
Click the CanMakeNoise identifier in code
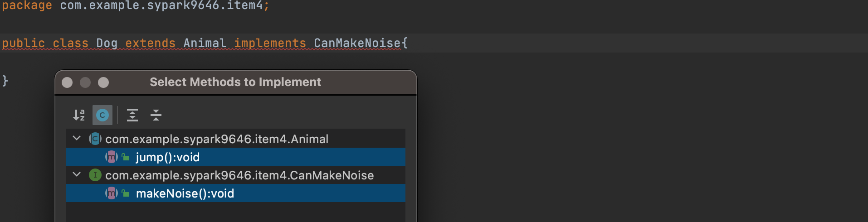click(x=357, y=43)
